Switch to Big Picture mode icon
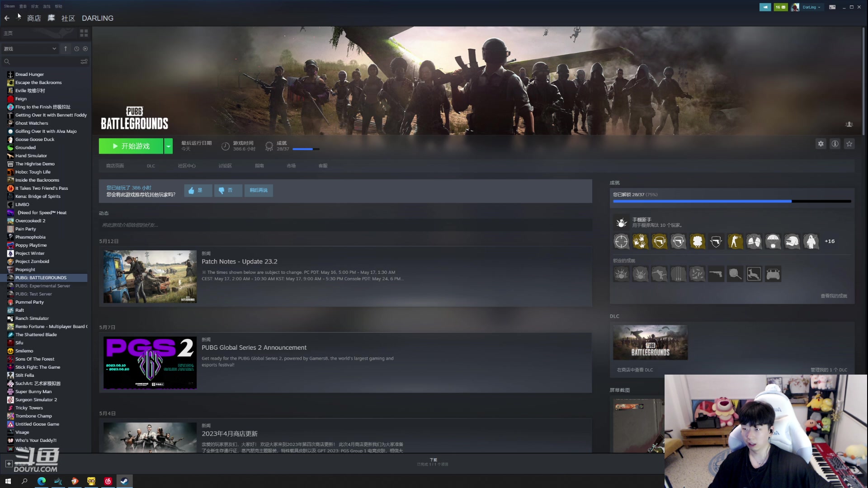 point(832,7)
